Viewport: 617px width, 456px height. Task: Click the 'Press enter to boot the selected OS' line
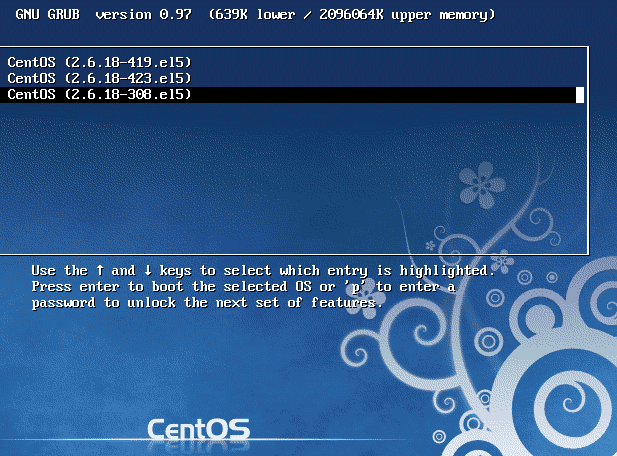point(243,287)
